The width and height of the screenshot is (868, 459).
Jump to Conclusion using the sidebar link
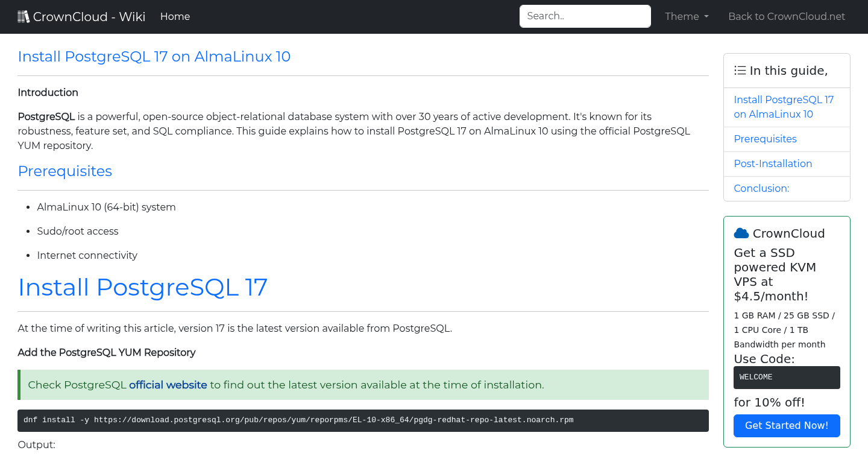(761, 188)
